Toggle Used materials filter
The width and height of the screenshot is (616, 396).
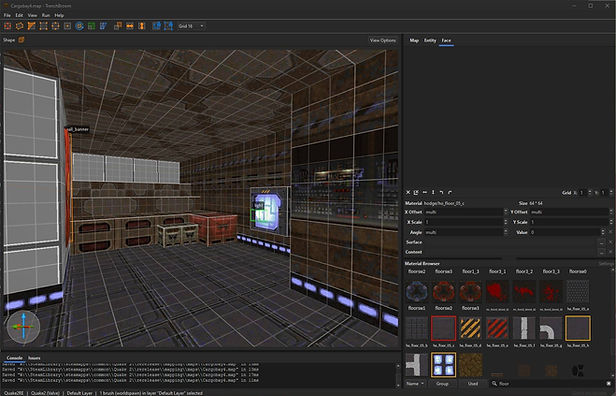click(473, 383)
